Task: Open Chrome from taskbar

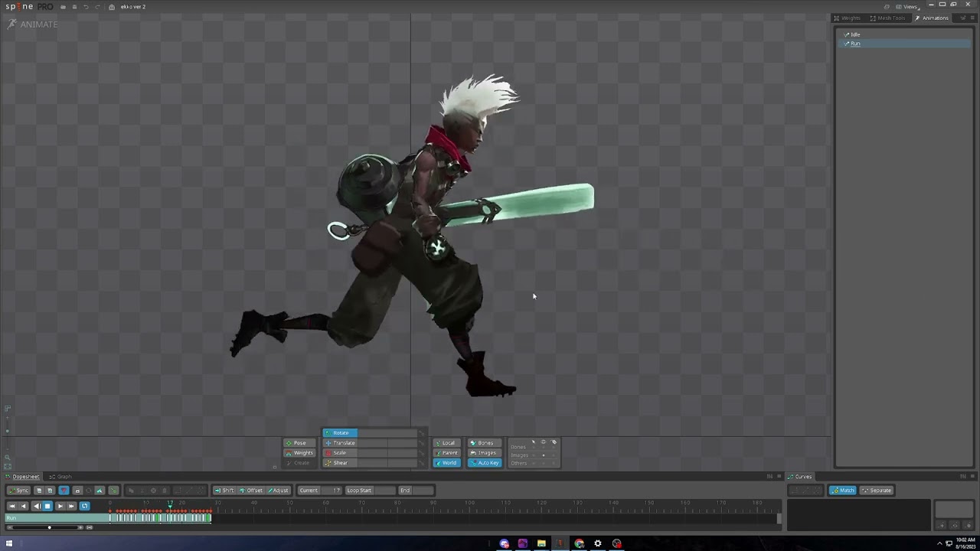Action: pos(579,543)
